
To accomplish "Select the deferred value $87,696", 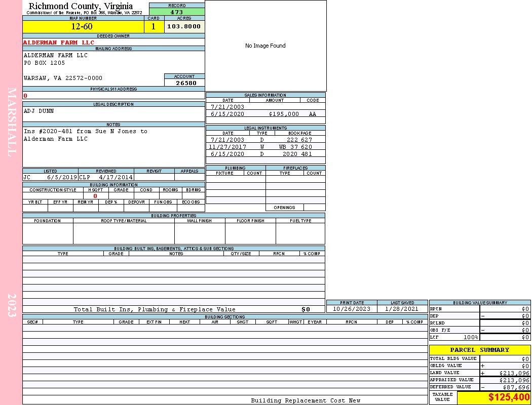I will (x=516, y=387).
